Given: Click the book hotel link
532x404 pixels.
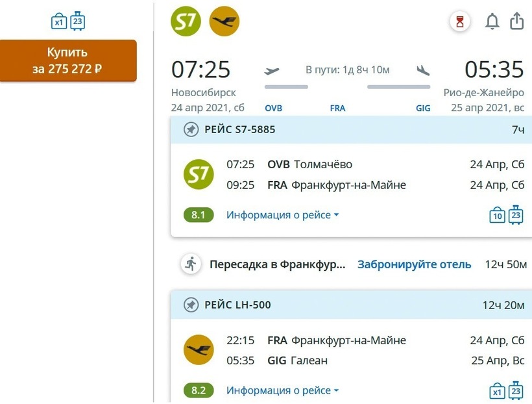Looking at the screenshot, I should (x=415, y=264).
